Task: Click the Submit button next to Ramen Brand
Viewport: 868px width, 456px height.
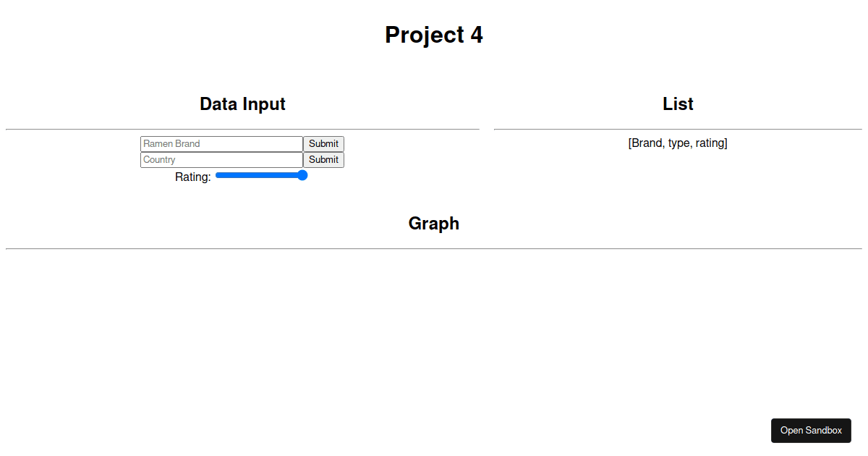Action: (x=323, y=143)
